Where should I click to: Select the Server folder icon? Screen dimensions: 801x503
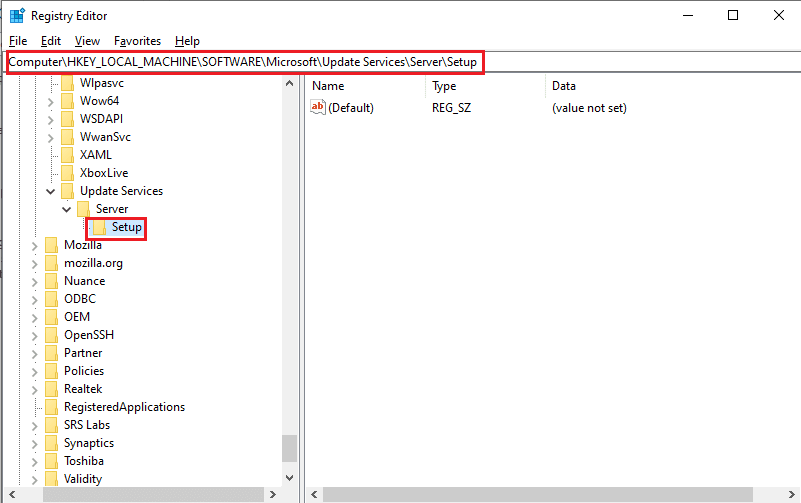click(x=83, y=209)
